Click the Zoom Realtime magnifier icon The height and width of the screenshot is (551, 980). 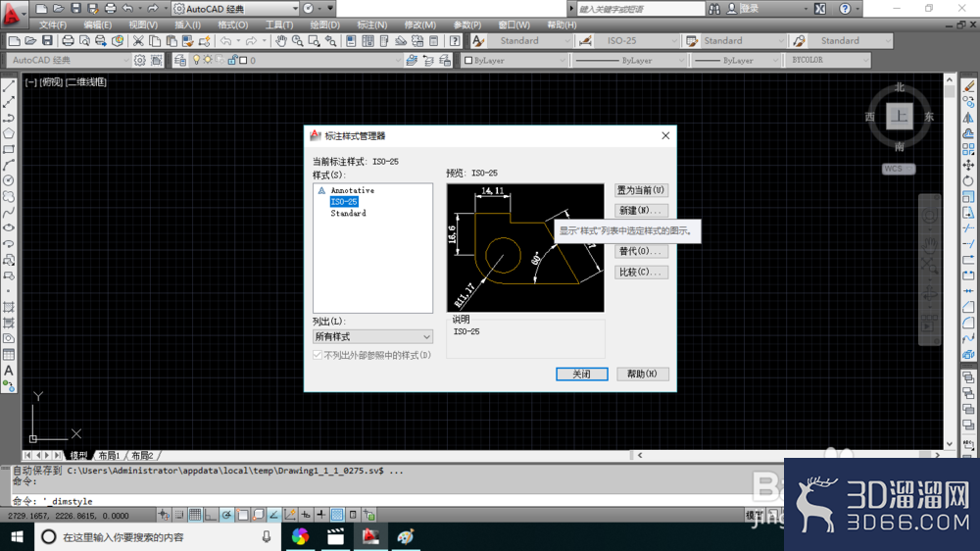[298, 40]
